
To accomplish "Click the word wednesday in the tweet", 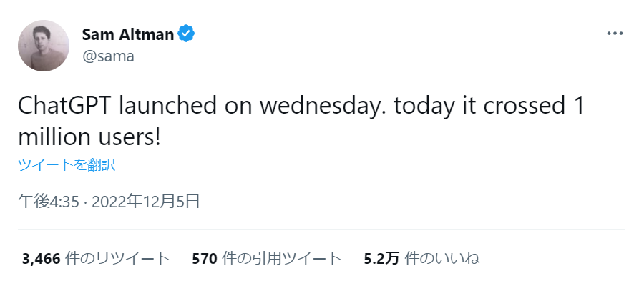I will coord(318,107).
